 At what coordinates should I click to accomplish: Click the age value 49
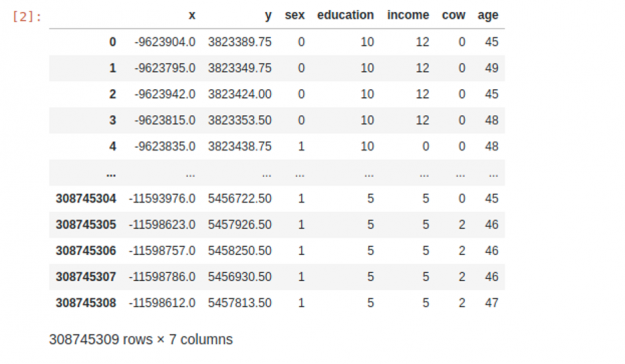click(x=491, y=68)
